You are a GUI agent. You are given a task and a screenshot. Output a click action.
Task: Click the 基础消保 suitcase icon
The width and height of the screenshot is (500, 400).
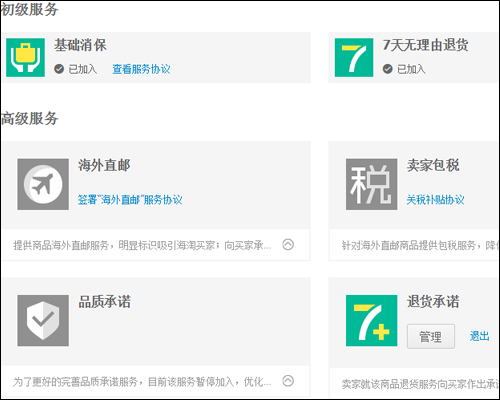click(25, 57)
